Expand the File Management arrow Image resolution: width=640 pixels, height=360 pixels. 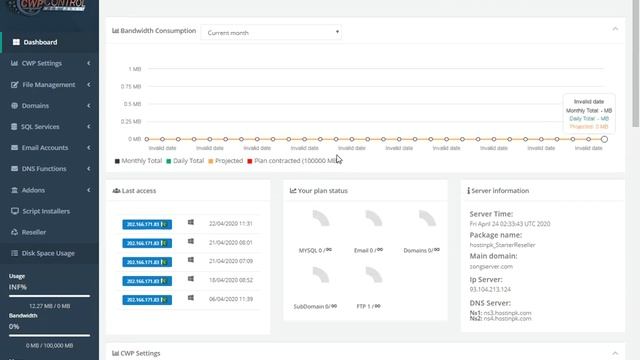(x=89, y=84)
